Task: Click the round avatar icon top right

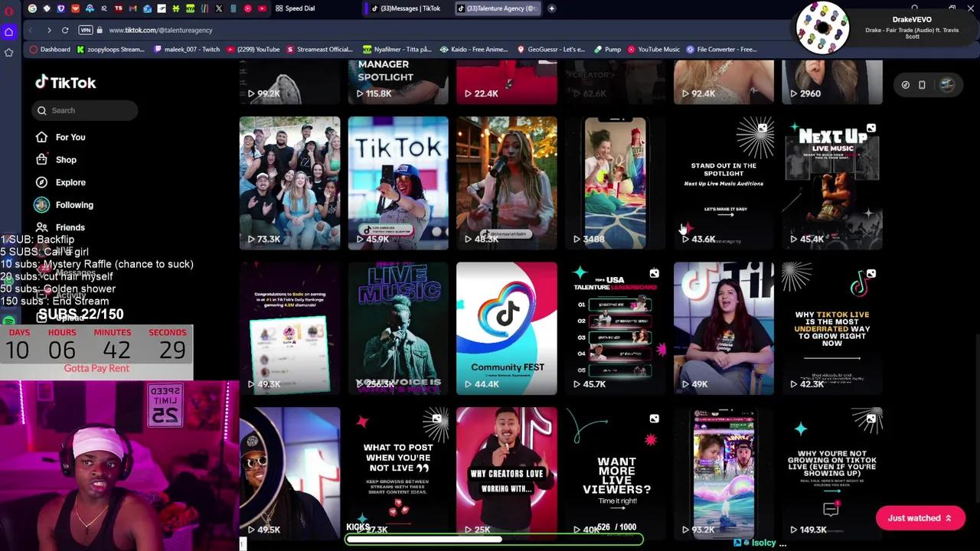Action: click(947, 85)
